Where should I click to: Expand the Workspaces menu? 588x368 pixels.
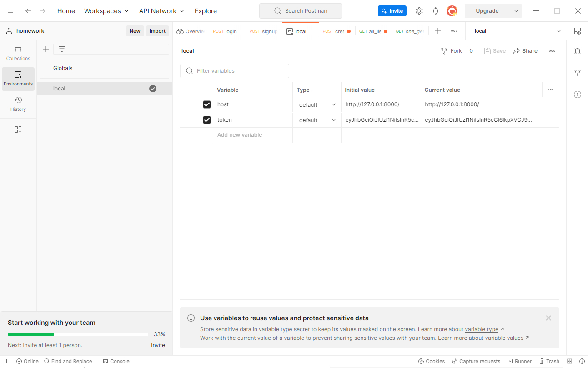coord(106,11)
